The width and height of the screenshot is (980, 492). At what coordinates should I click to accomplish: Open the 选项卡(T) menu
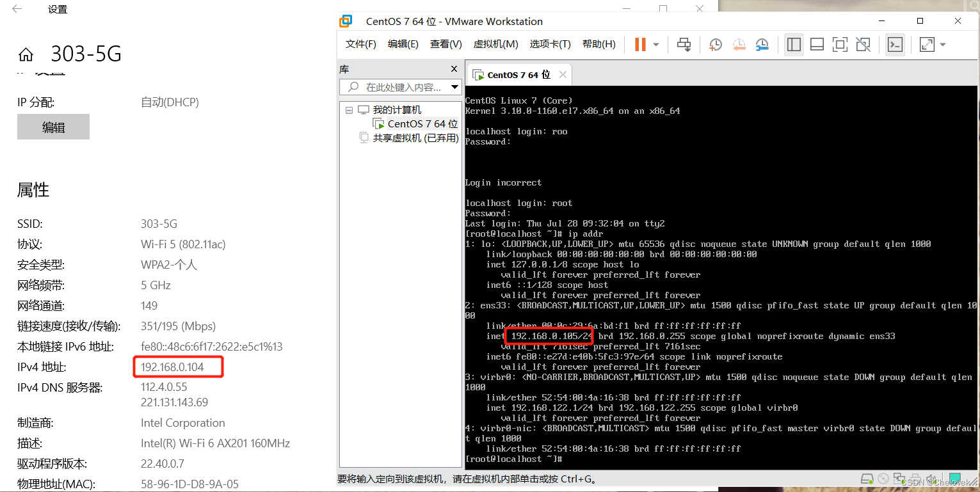[550, 44]
